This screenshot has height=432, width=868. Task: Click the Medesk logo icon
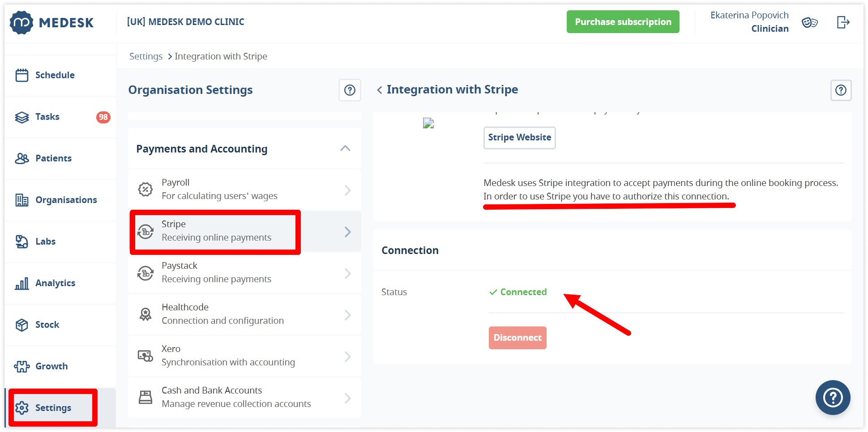pyautogui.click(x=21, y=22)
